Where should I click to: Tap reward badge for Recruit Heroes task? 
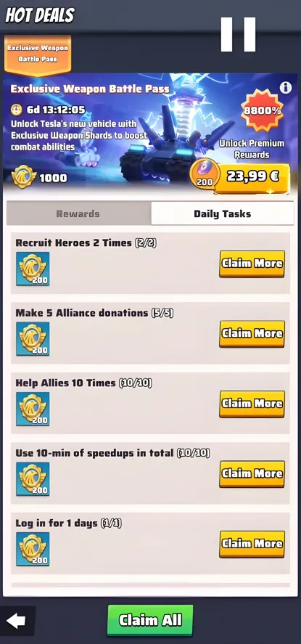pos(33,269)
